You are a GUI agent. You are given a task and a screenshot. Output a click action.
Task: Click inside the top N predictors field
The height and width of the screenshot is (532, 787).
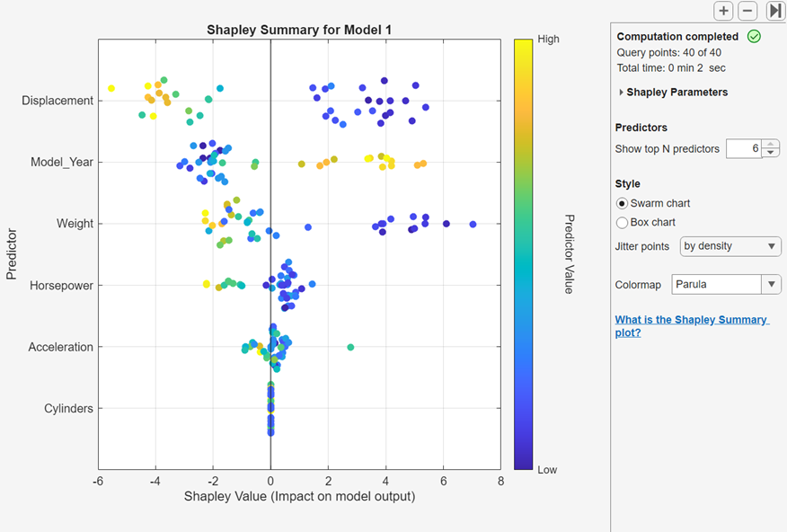[x=746, y=147]
